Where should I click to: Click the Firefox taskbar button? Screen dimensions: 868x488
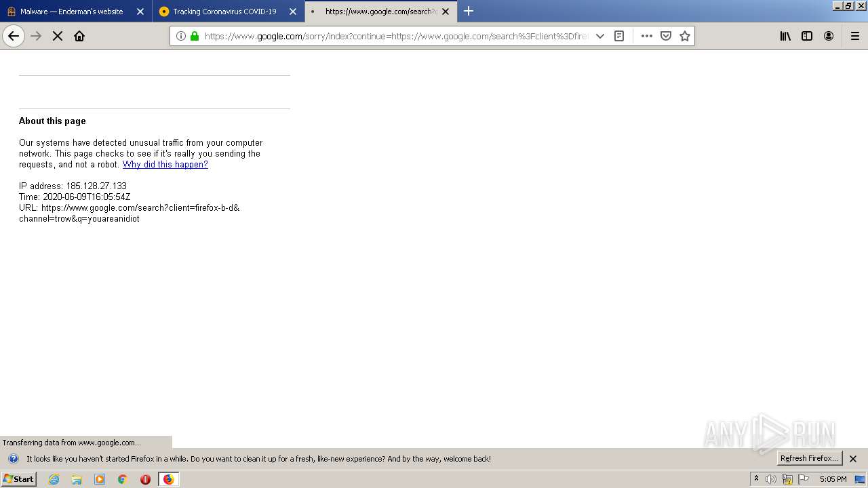point(168,479)
